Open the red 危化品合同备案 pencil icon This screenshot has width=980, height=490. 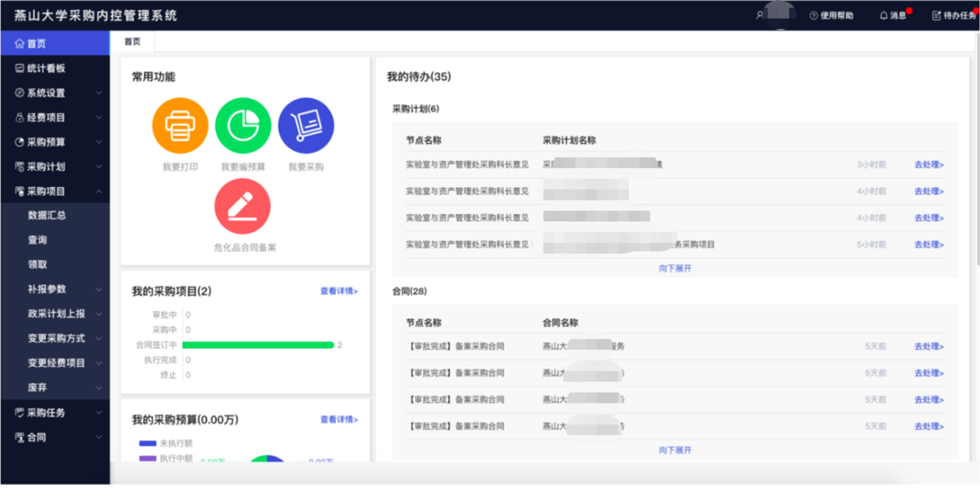(242, 206)
